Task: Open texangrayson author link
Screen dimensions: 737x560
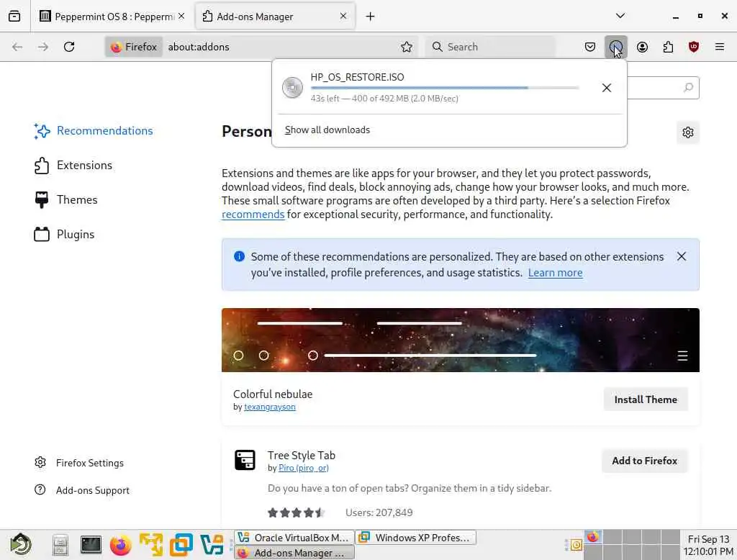Action: pos(270,407)
